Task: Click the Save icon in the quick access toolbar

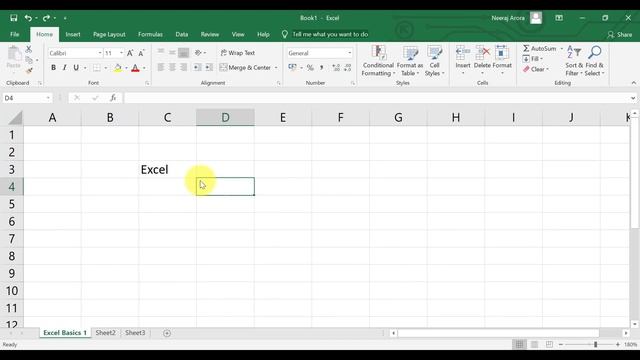Action: (13, 18)
